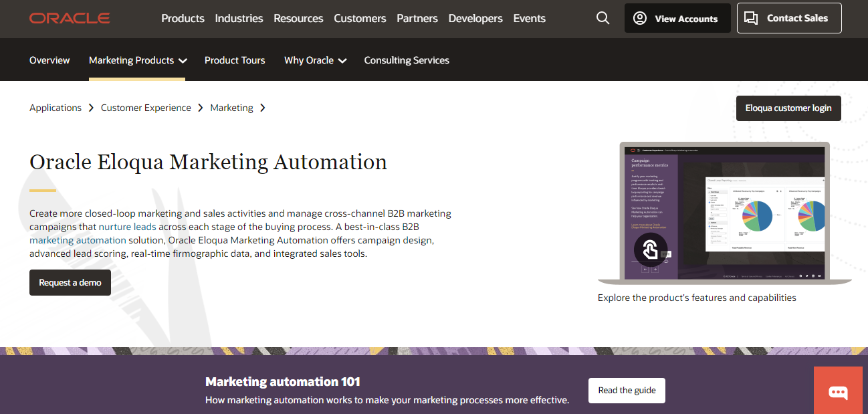Go to the Product Tours tab
This screenshot has width=868, height=414.
[x=235, y=60]
